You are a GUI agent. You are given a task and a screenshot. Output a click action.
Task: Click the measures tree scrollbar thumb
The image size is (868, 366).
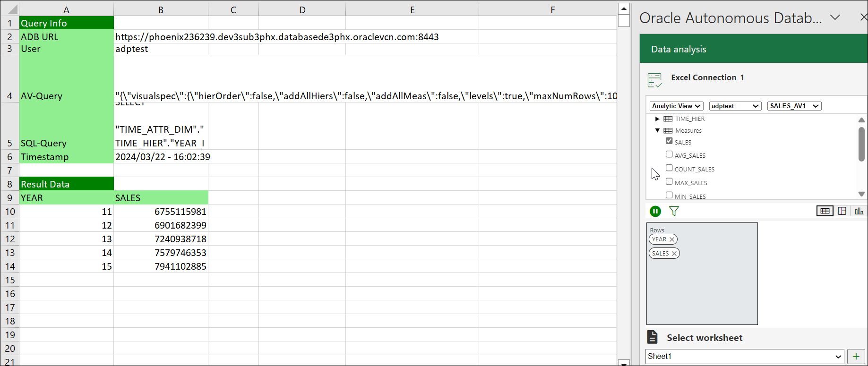(861, 144)
